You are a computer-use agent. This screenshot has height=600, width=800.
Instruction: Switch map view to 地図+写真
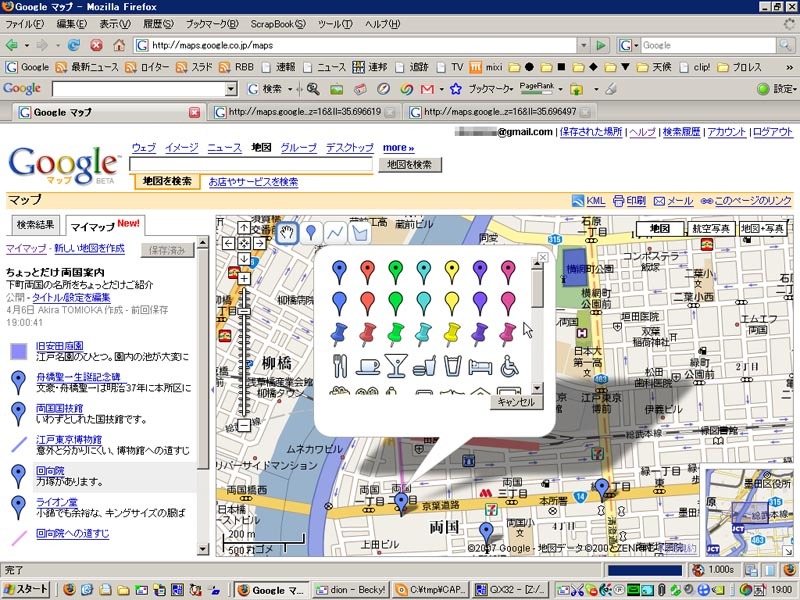click(x=762, y=229)
